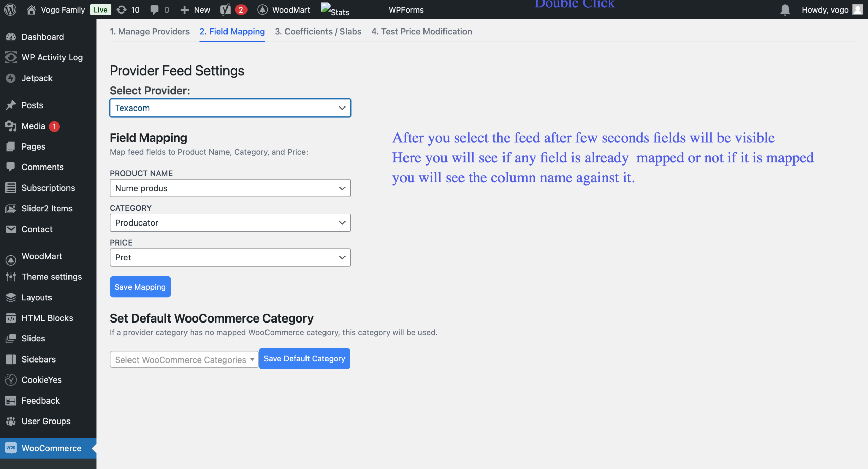868x469 pixels.
Task: Switch to Coefficients / Slabs tab
Action: (318, 31)
